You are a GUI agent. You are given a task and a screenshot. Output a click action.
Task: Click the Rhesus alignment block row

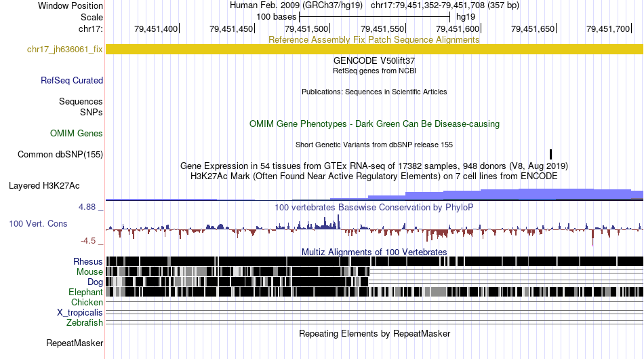pos(374,261)
